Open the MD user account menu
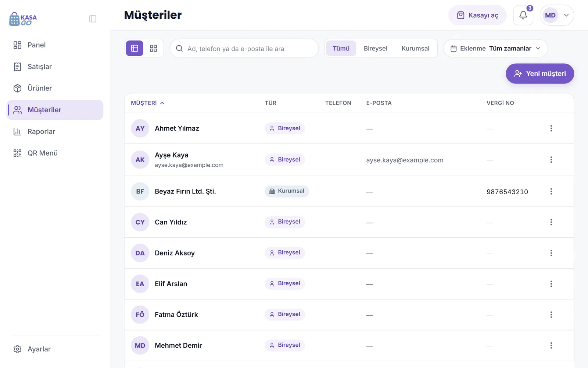This screenshot has width=588, height=368. [557, 15]
